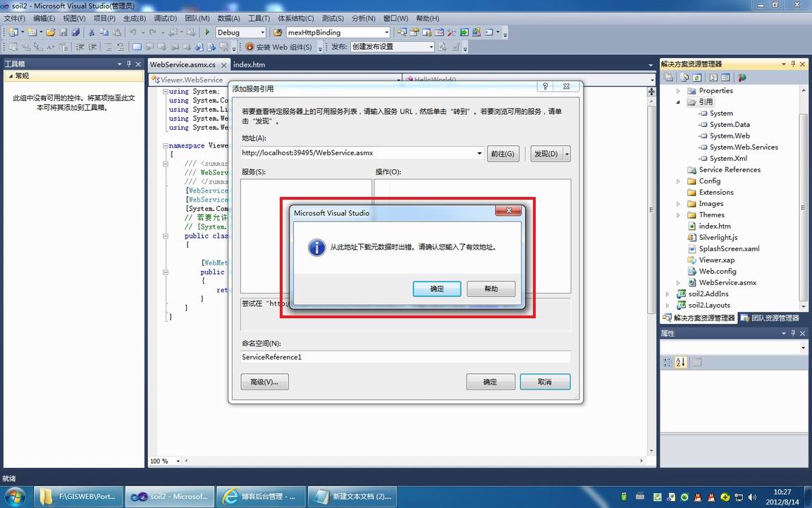Open the 工具(T) menu
Screen dimensions: 812x508
259,18
